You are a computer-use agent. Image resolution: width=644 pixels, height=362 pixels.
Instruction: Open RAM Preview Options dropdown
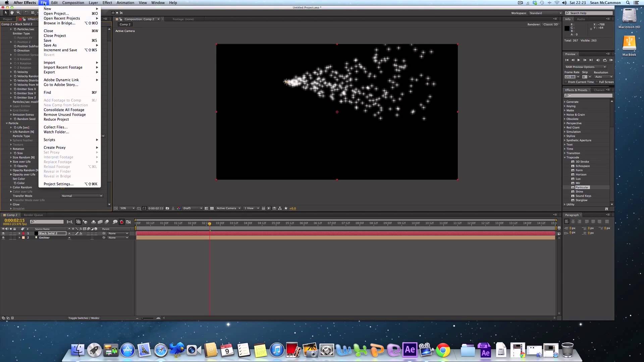(x=586, y=67)
